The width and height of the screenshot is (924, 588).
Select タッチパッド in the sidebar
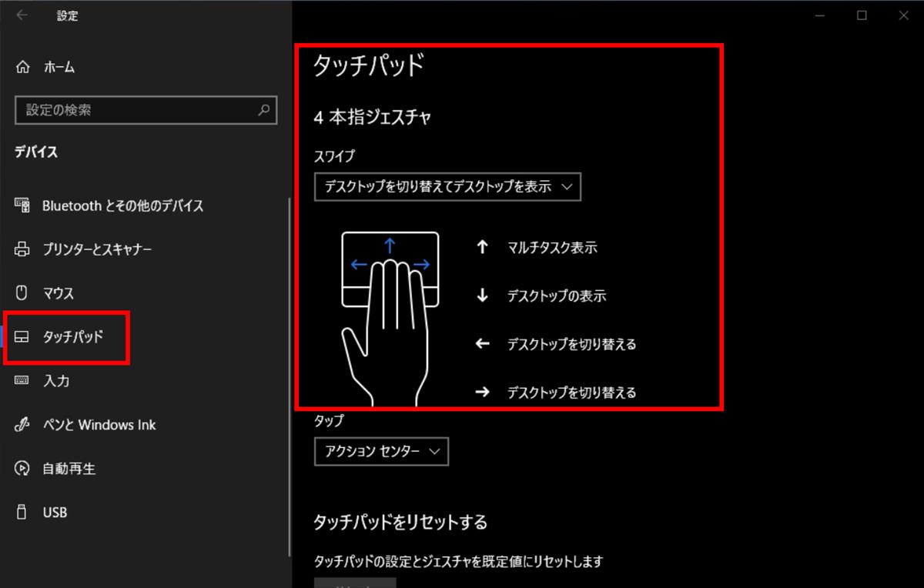point(72,337)
